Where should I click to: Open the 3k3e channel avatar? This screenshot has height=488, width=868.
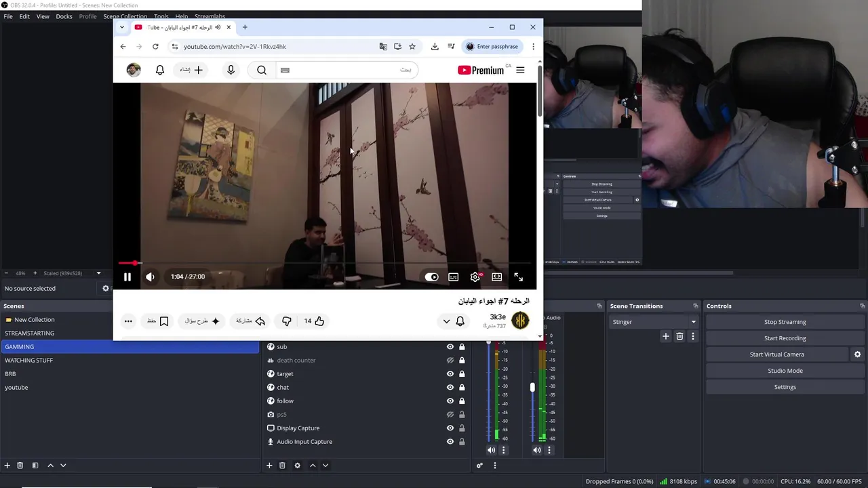point(519,320)
